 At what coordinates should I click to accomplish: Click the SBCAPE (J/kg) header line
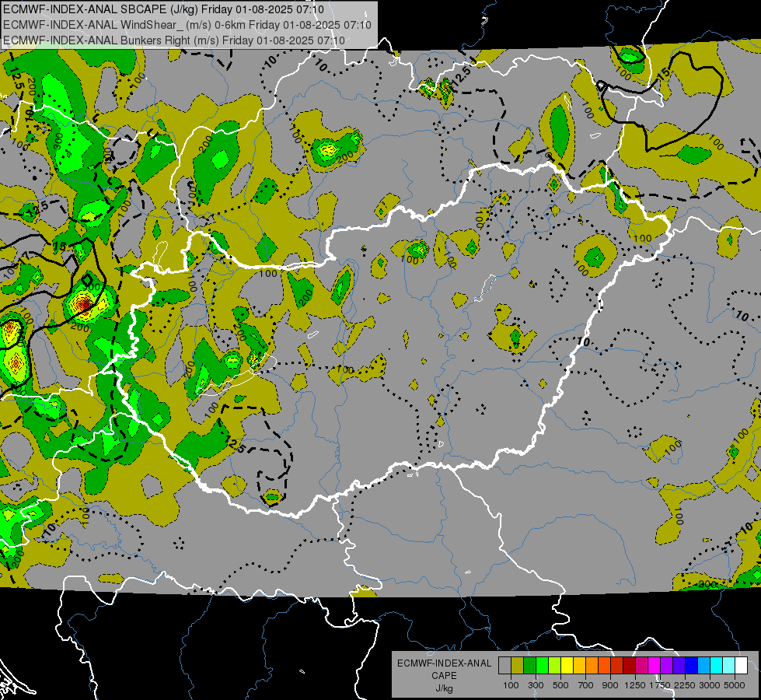point(163,9)
